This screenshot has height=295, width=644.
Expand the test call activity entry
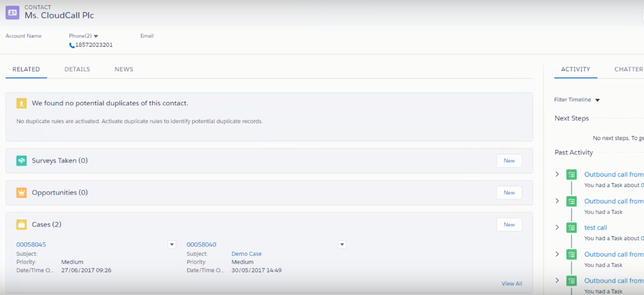(557, 228)
